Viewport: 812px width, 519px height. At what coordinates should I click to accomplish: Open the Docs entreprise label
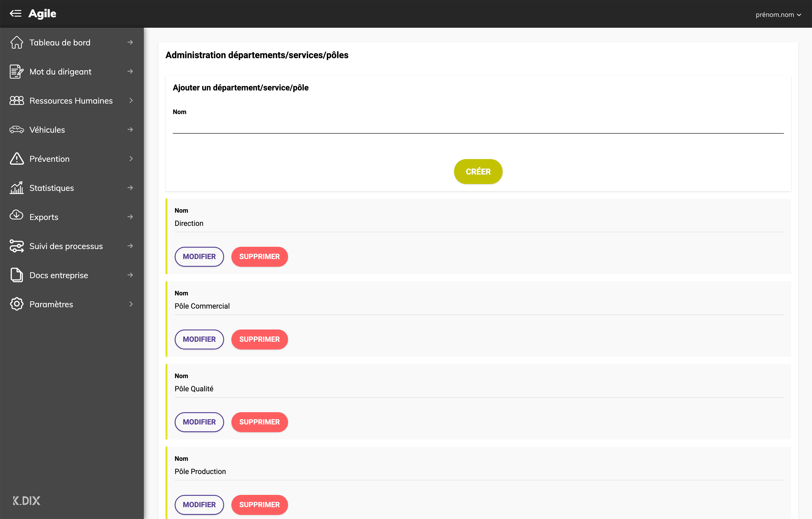pyautogui.click(x=59, y=275)
